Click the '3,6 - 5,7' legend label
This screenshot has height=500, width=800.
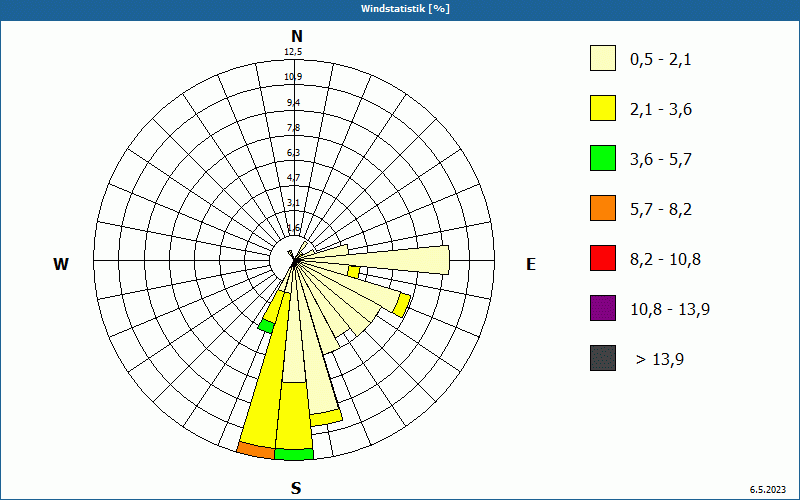(x=661, y=160)
